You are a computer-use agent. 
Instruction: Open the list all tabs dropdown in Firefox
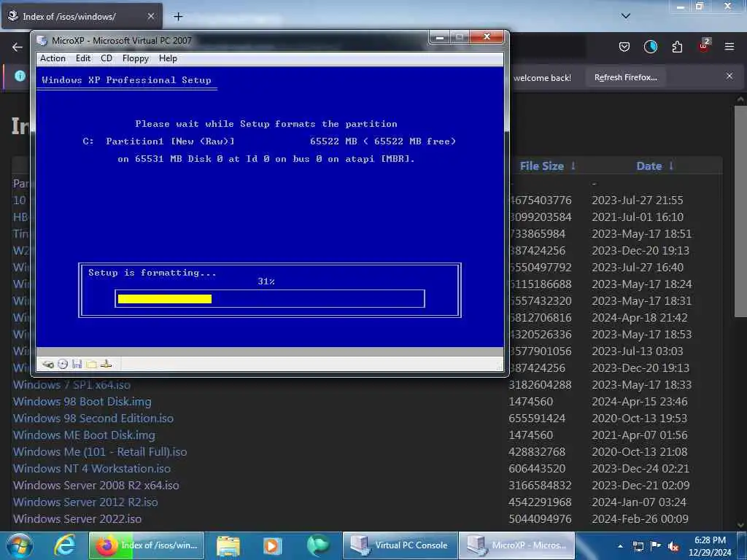pos(626,16)
